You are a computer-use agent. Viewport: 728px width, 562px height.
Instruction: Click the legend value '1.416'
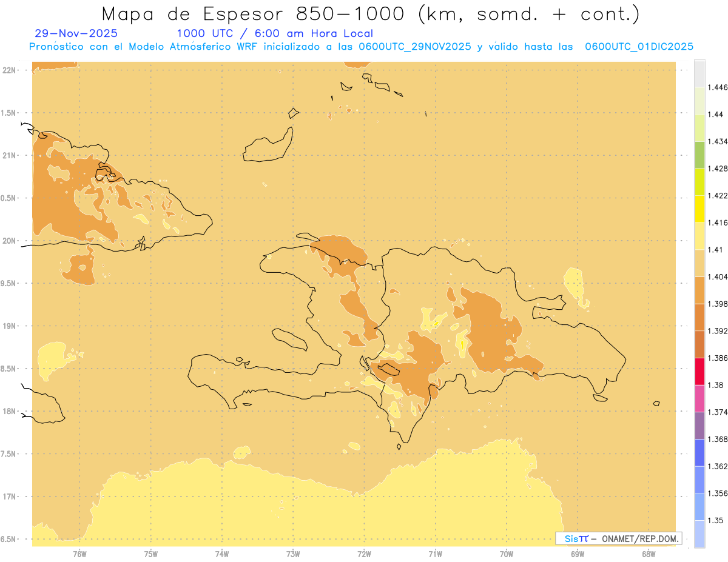click(x=718, y=222)
